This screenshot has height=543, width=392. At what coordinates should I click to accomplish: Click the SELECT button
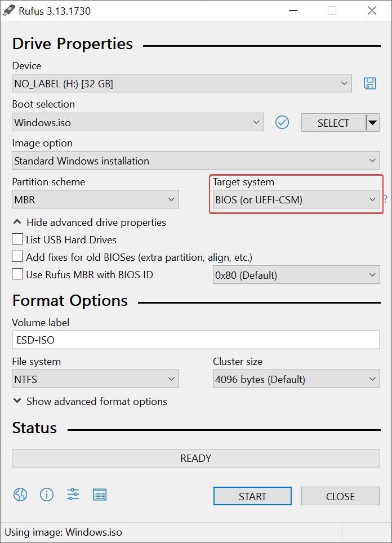(333, 123)
